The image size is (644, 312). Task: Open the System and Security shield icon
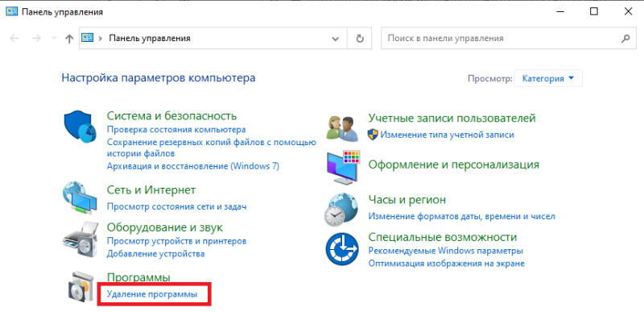[80, 127]
